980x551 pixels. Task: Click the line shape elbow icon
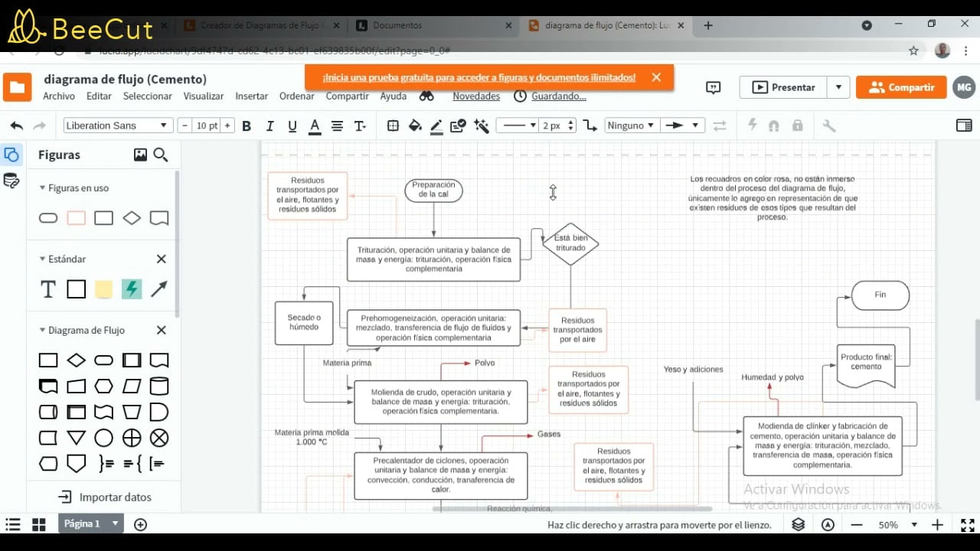tap(590, 126)
